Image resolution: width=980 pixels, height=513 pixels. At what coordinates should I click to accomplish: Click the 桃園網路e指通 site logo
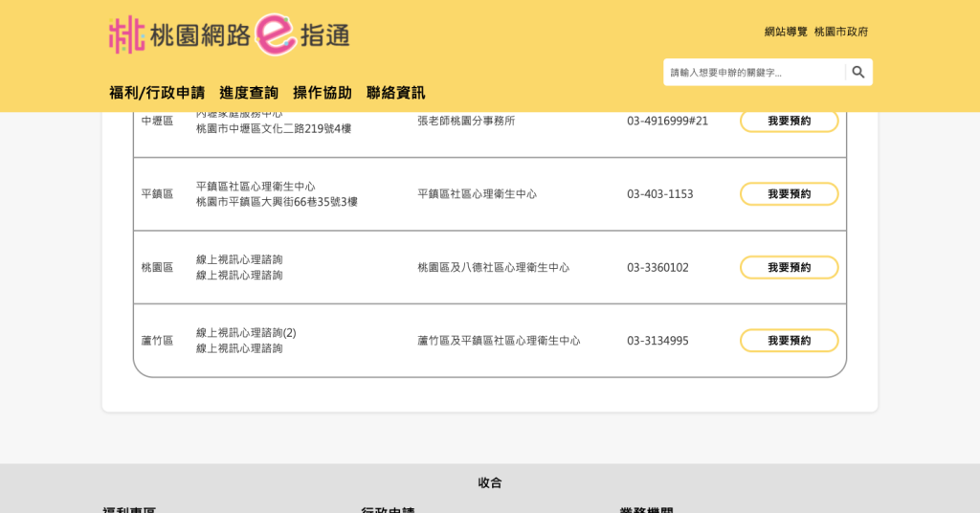[229, 34]
